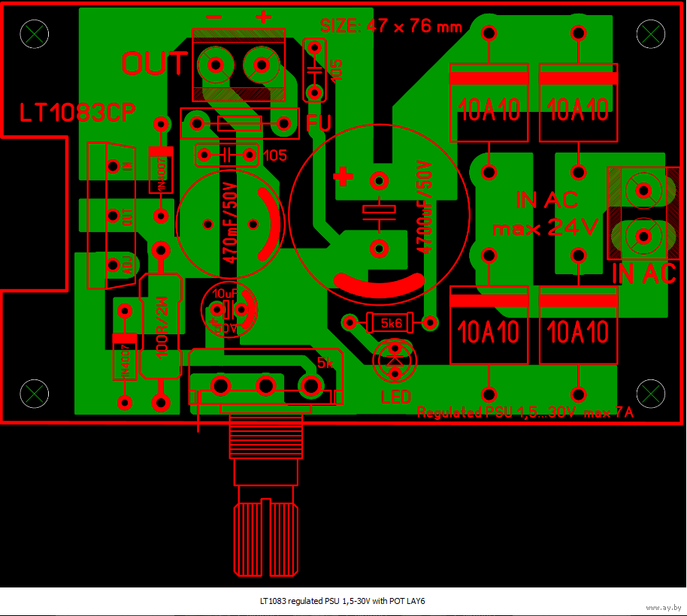687x616 pixels.
Task: Click the capacitor symbol inside the 4700uF outline
Action: coord(379,214)
